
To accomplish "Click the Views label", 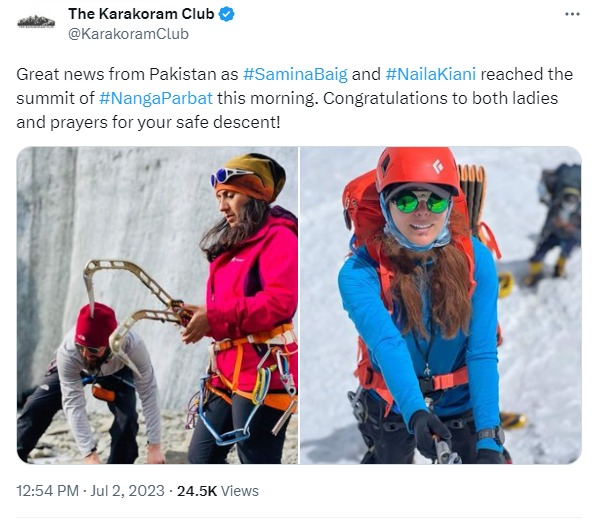I will pyautogui.click(x=239, y=491).
